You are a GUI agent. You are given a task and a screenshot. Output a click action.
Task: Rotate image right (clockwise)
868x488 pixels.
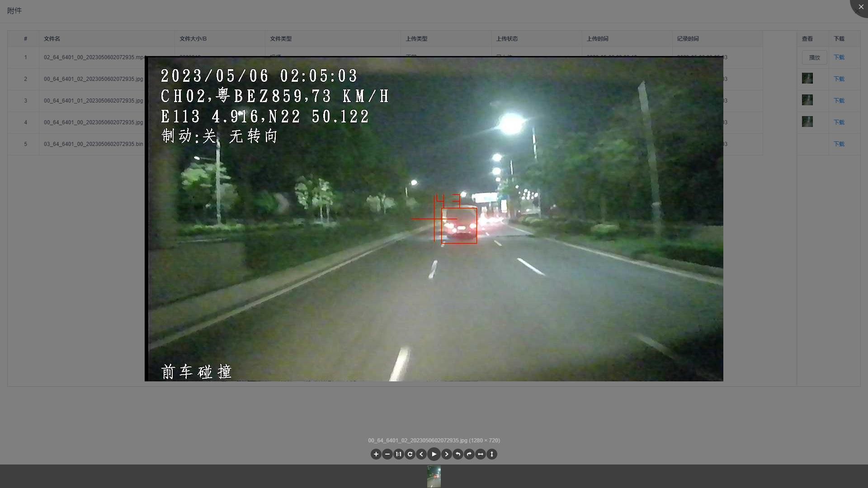(x=469, y=454)
